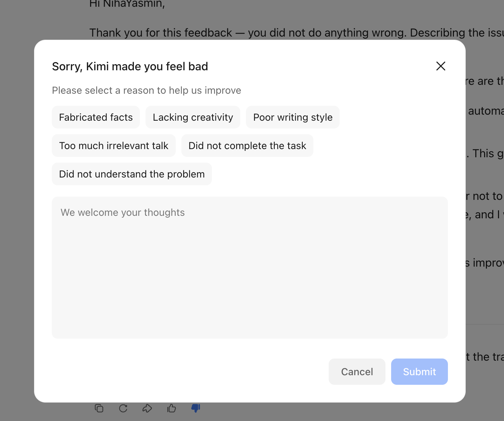Image resolution: width=504 pixels, height=421 pixels.
Task: Submit the feedback form
Action: (419, 372)
